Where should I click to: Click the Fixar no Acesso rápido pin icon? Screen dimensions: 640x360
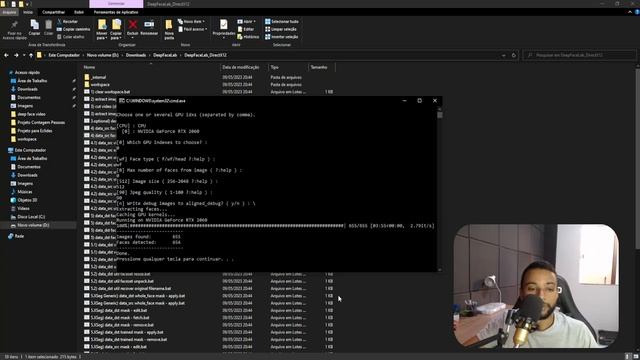tap(14, 25)
